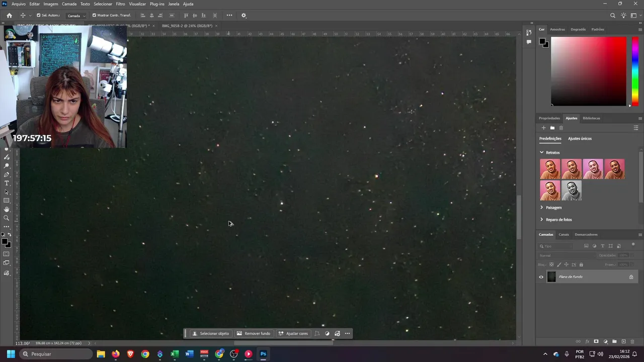Click Ajustar cores button

[x=293, y=333]
